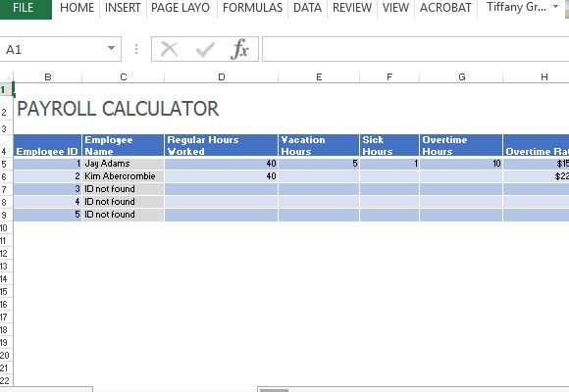Click the PAYROLL CALCULATOR title cell

[x=118, y=109]
